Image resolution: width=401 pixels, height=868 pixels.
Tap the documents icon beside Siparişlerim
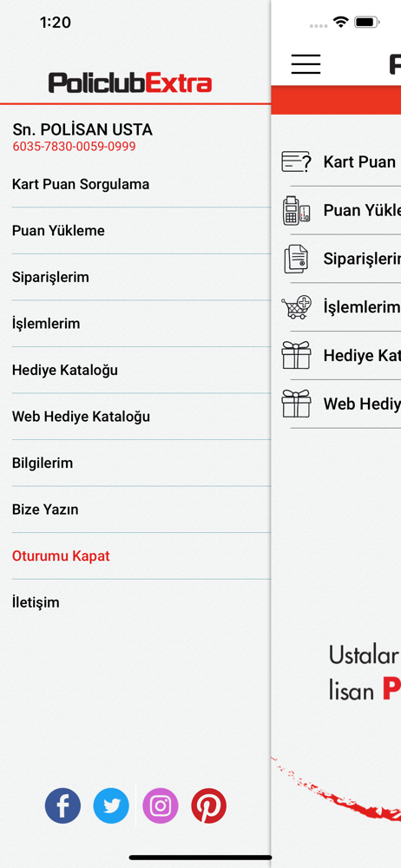(x=296, y=259)
